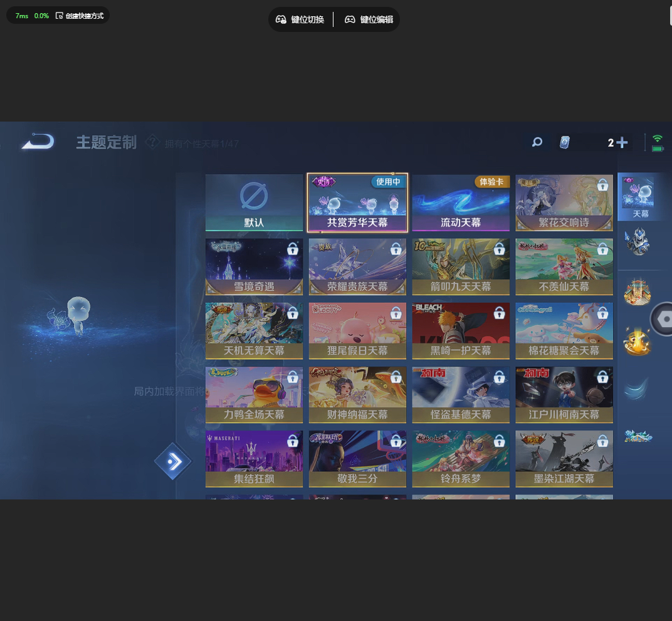672x621 pixels.
Task: Select the 默认 default theme
Action: pos(254,203)
